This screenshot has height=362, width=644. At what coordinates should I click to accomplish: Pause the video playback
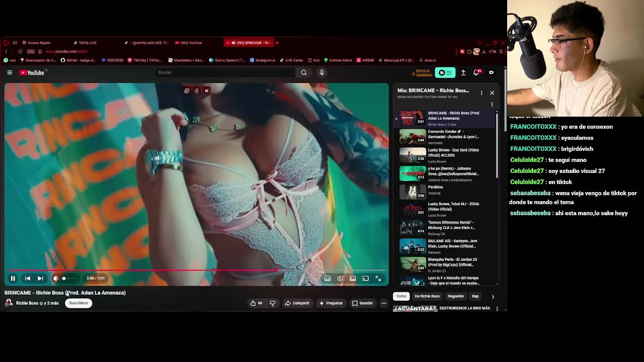(13, 278)
